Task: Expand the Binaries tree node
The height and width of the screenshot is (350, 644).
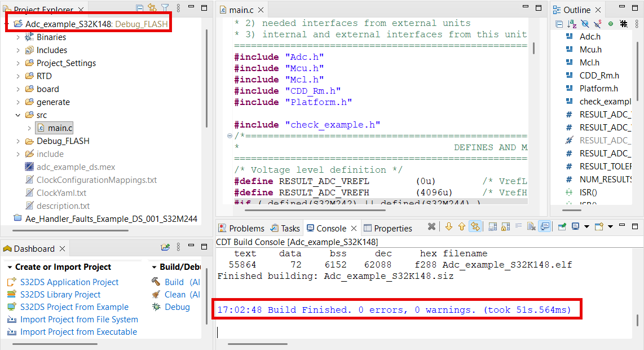Action: click(x=17, y=37)
